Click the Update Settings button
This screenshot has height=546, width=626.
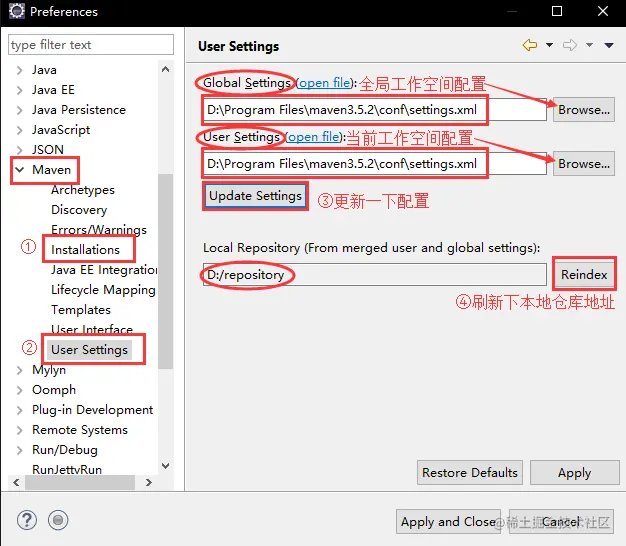click(255, 196)
